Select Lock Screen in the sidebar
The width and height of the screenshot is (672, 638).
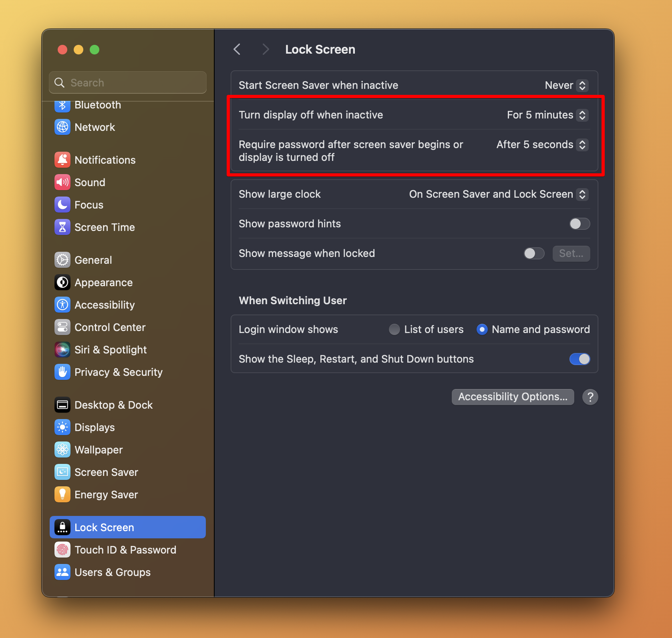click(104, 527)
